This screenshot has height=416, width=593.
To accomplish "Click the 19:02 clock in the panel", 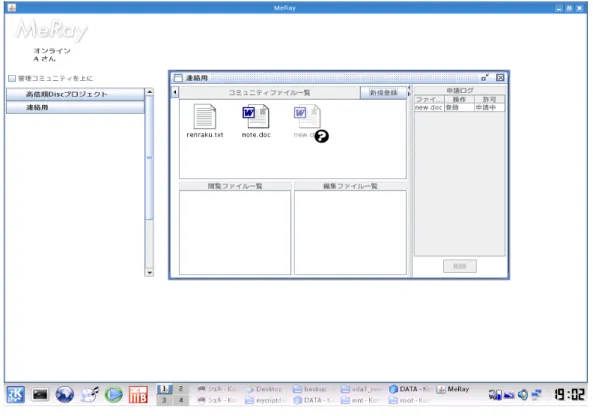I will pyautogui.click(x=570, y=395).
